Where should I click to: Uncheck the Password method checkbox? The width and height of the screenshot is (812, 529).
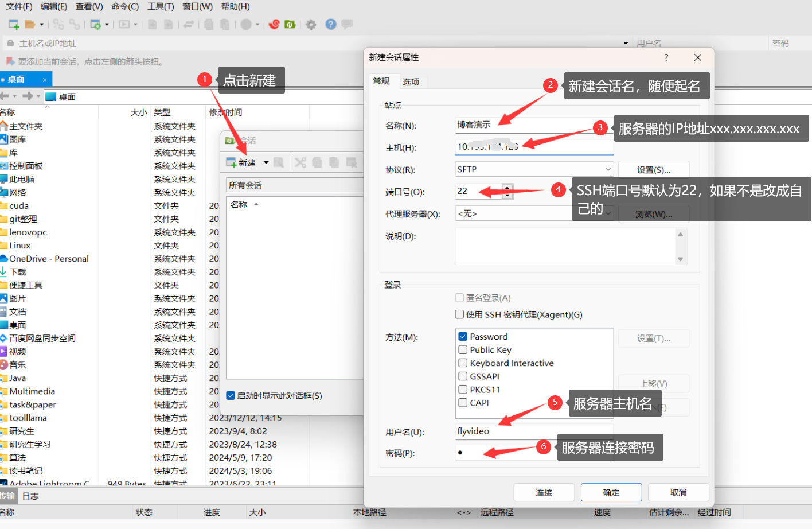point(463,336)
